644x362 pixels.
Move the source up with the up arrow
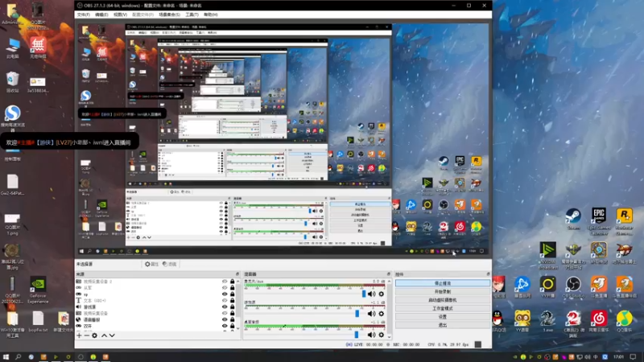click(105, 335)
